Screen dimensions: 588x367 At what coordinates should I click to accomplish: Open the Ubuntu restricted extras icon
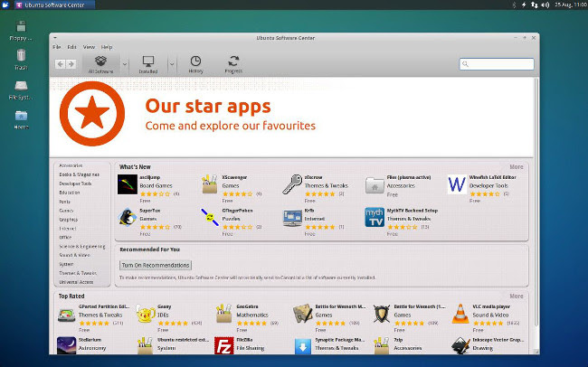point(146,345)
